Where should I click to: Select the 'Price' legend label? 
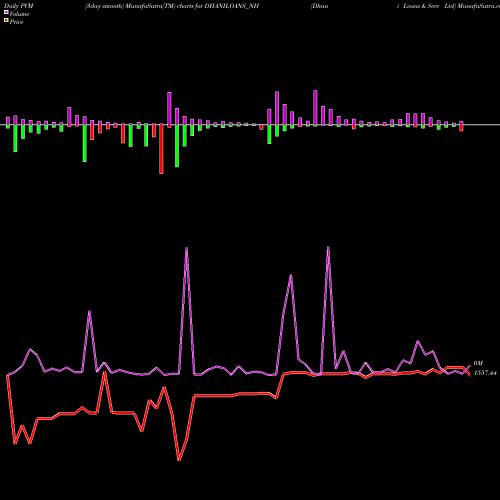16,22
